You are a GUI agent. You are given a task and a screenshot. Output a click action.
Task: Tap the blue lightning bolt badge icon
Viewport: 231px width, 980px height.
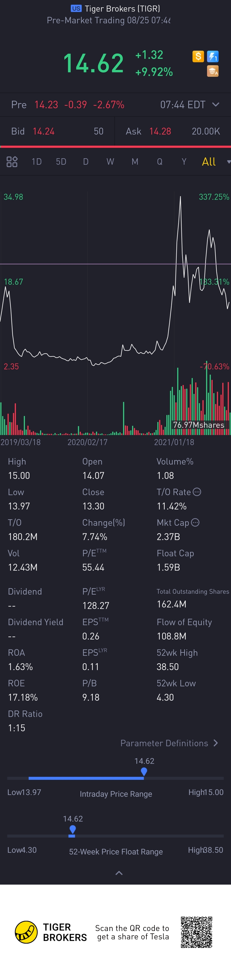[x=213, y=57]
